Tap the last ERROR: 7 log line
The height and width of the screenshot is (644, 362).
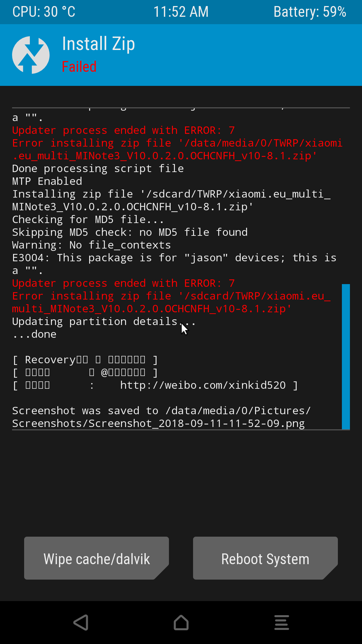[x=123, y=283]
